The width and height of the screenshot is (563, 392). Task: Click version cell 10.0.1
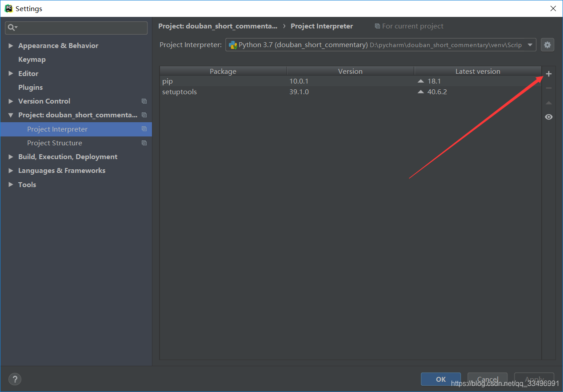[299, 81]
